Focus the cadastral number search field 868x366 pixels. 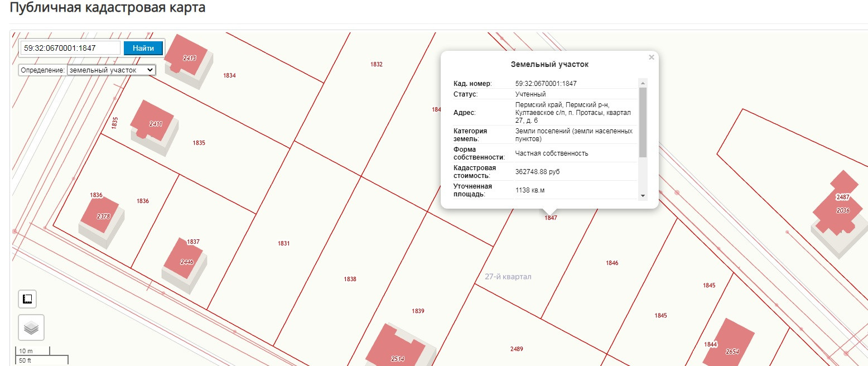click(x=70, y=48)
